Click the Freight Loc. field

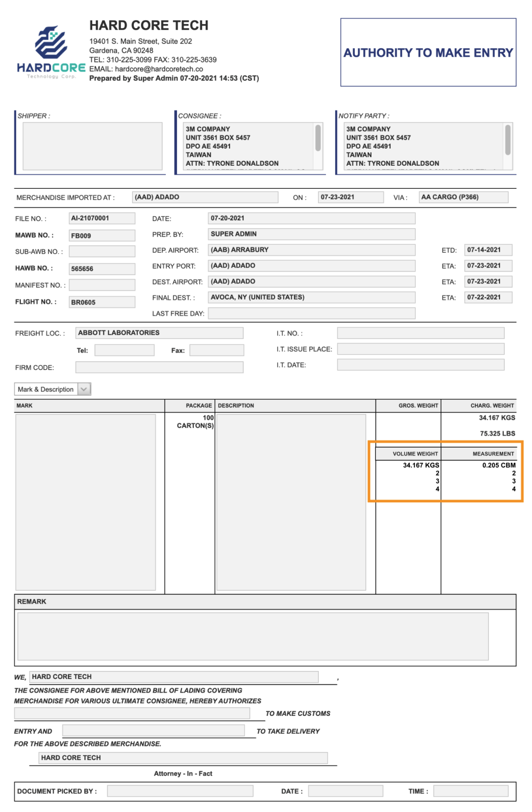(159, 333)
